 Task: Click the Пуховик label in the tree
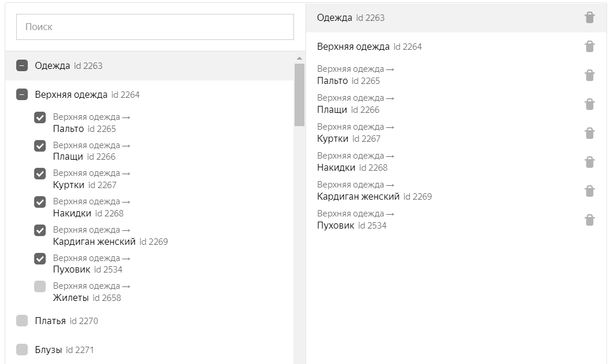pyautogui.click(x=72, y=270)
